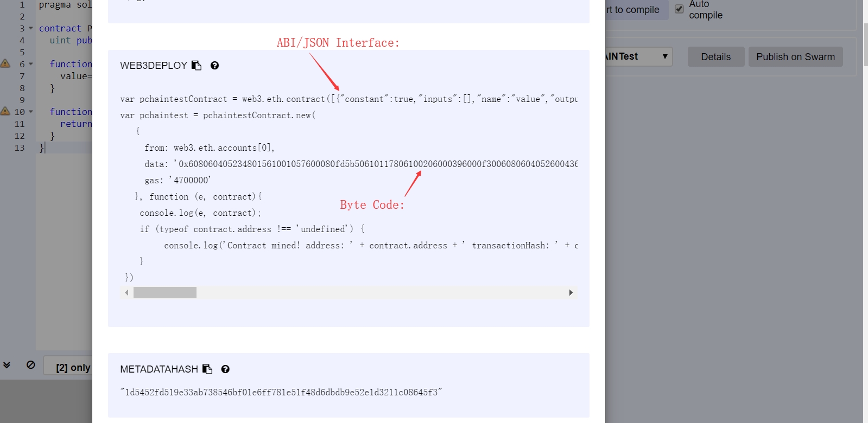Open the '[2] only' console filter
868x423 pixels.
73,367
